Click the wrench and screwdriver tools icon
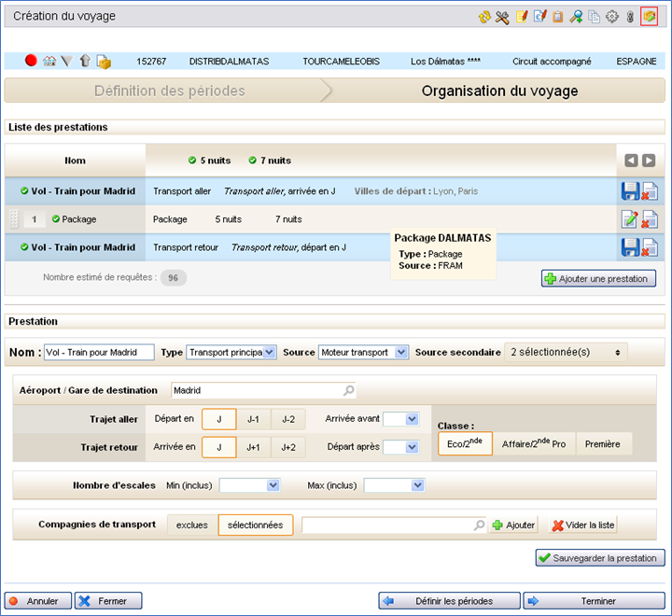 tap(502, 17)
